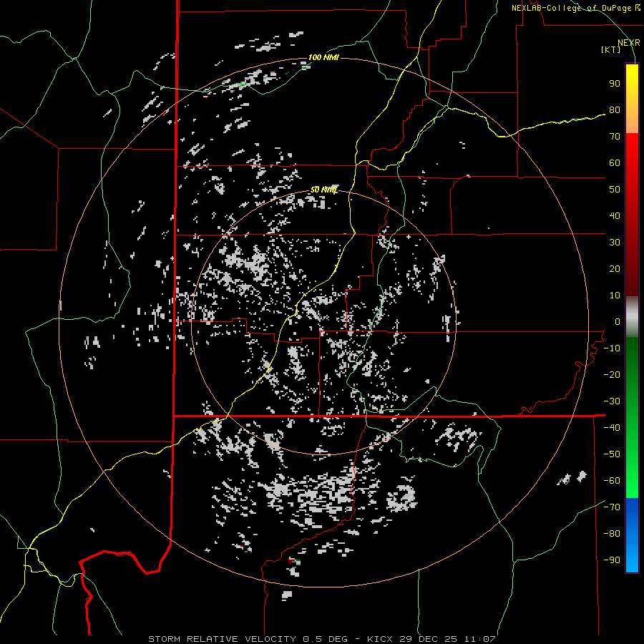Click the 20 value on velocity scale
The height and width of the screenshot is (644, 644).
(x=615, y=269)
